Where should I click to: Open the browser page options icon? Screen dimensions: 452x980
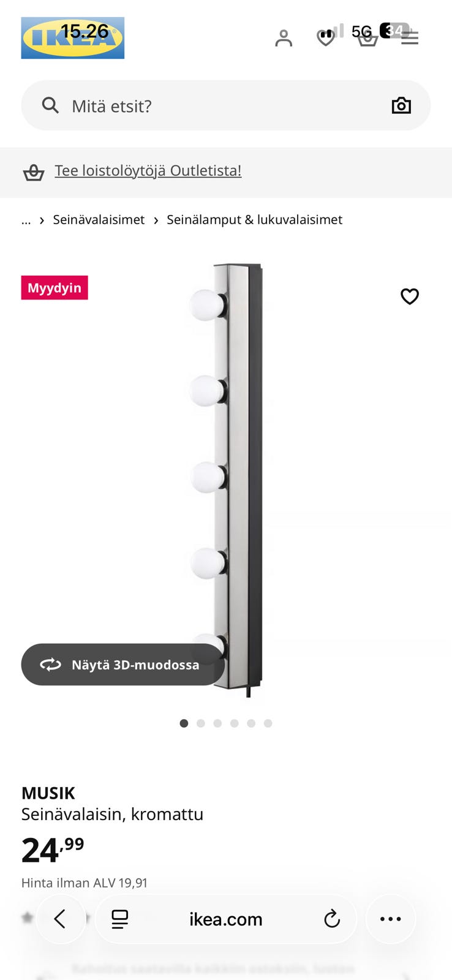click(119, 919)
